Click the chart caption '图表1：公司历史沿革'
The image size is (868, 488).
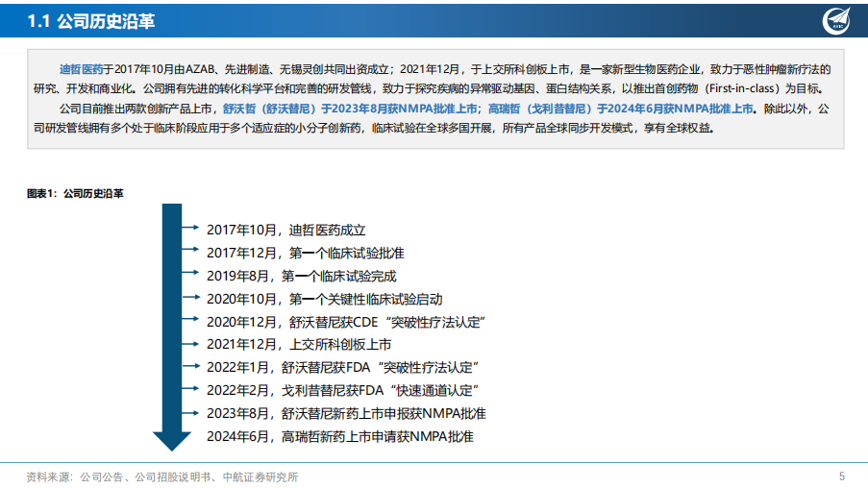point(75,194)
